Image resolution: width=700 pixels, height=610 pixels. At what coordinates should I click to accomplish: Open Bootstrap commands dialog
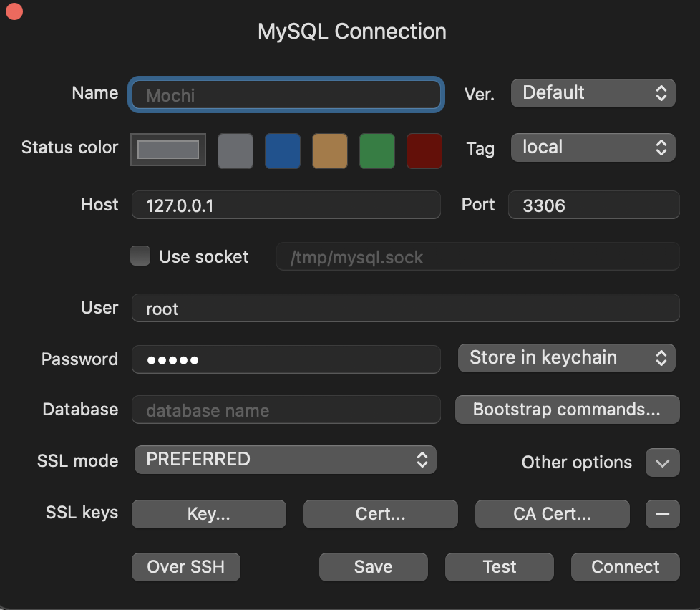(567, 409)
